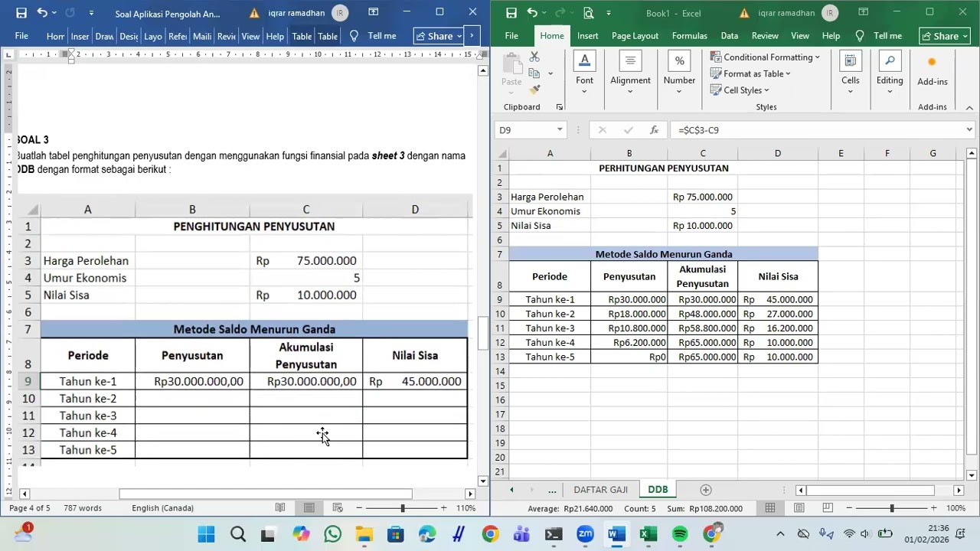Open Conditional Formatting dropdown
This screenshot has height=551, width=980.
[x=765, y=57]
